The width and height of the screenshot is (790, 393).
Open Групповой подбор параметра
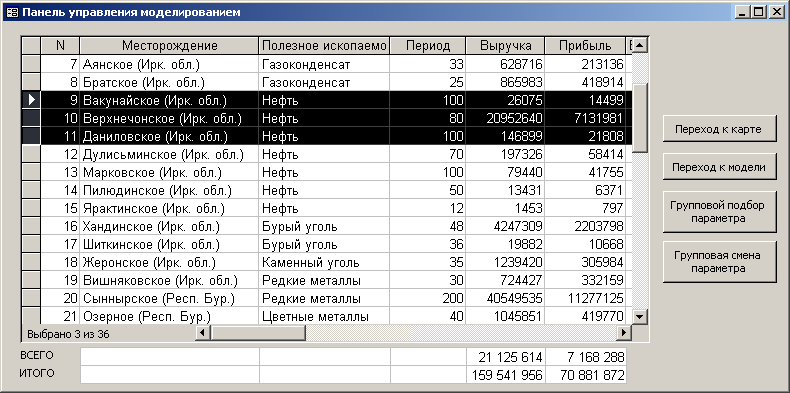click(719, 212)
